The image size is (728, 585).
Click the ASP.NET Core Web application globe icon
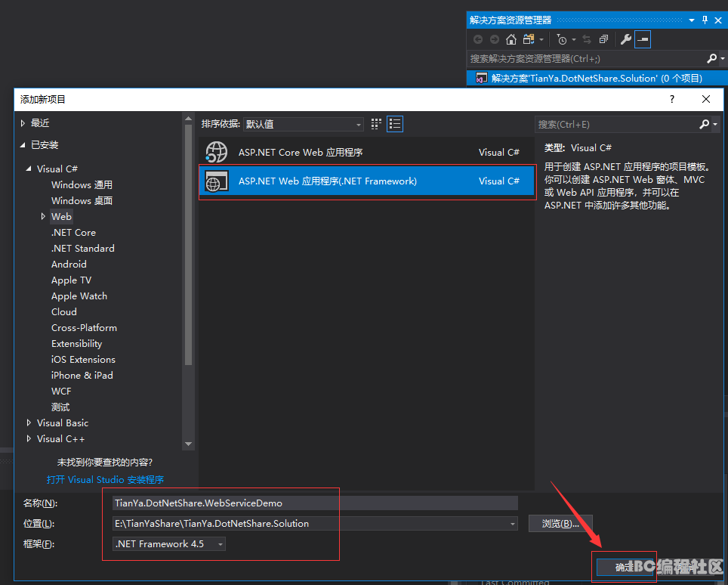click(216, 152)
